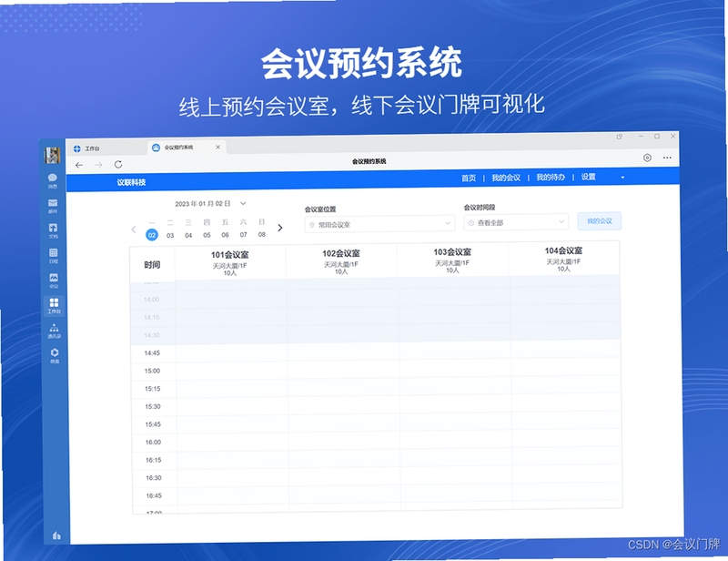Open the 邮件 mail icon

(53, 206)
